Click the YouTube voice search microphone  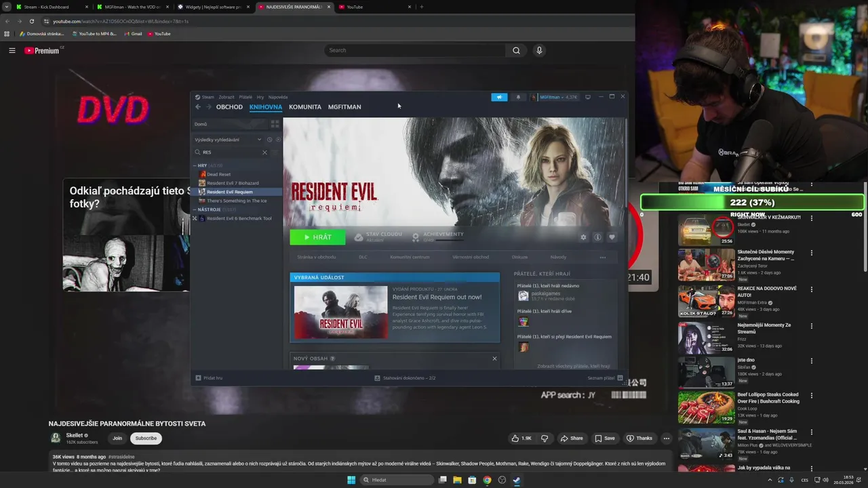tap(539, 50)
